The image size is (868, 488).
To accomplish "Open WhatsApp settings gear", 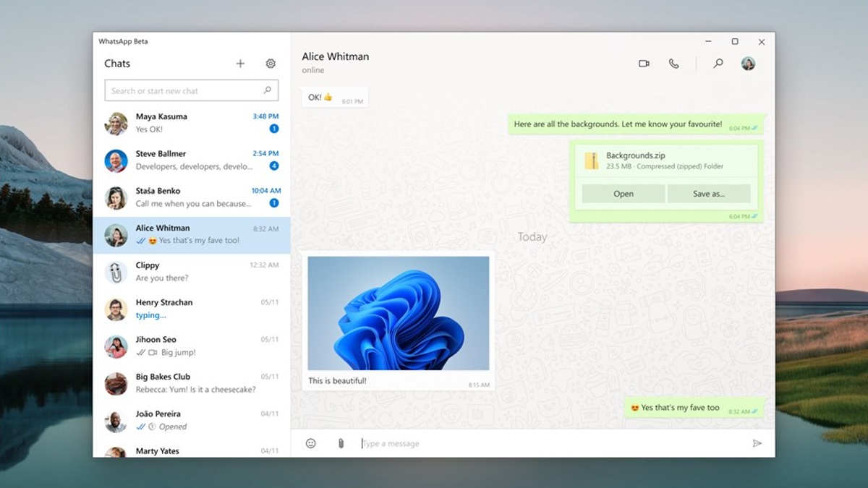I will point(270,64).
